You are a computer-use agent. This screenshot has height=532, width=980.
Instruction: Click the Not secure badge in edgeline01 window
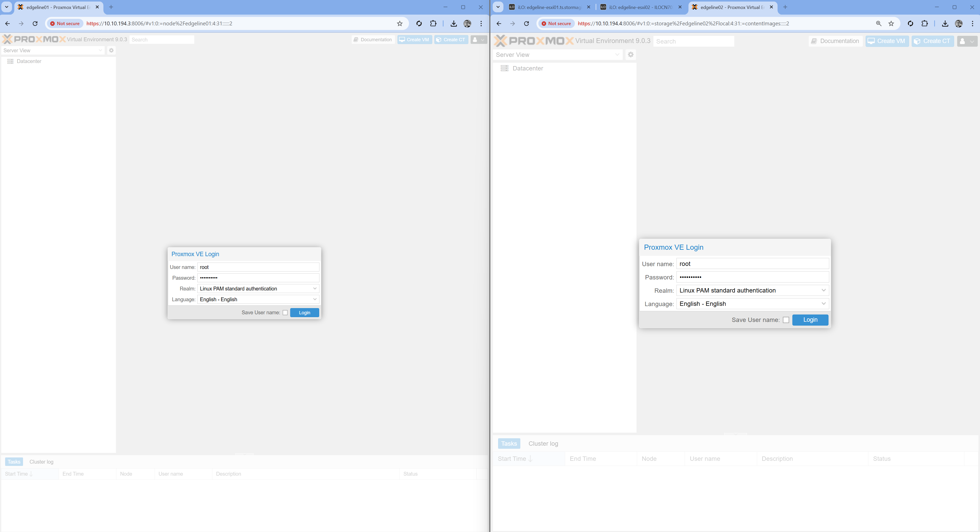(65, 24)
